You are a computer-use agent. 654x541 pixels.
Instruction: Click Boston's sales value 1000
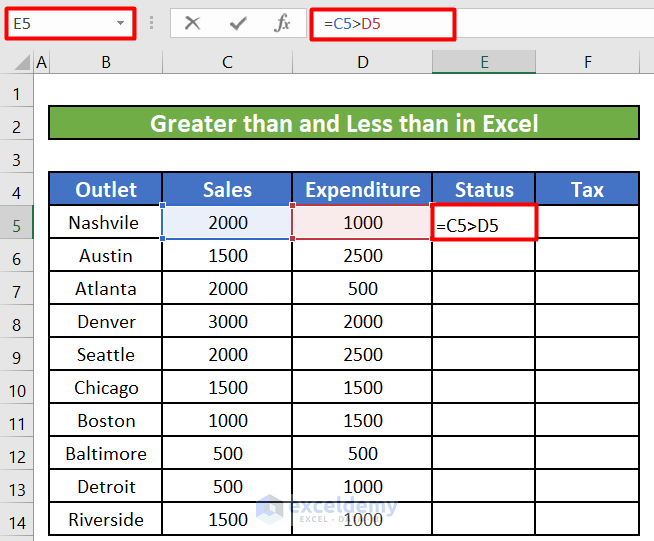[227, 420]
